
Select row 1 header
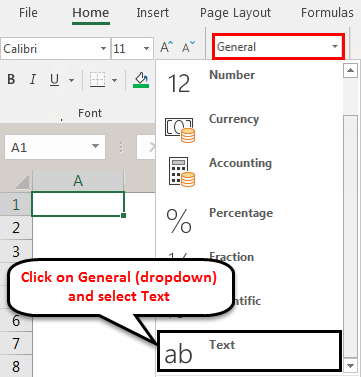(x=16, y=204)
